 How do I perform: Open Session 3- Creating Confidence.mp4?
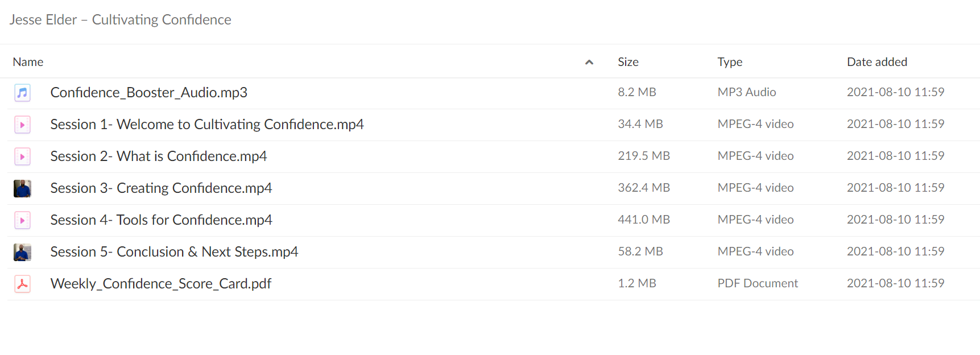click(161, 188)
